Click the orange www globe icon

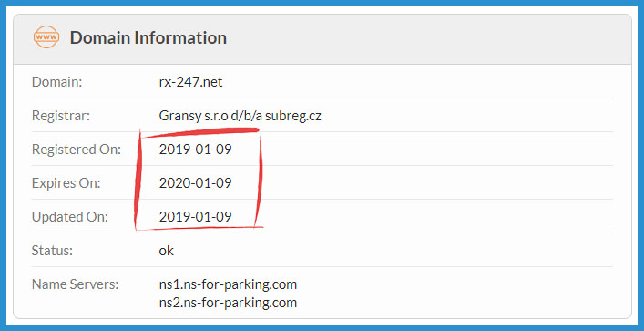tap(46, 37)
